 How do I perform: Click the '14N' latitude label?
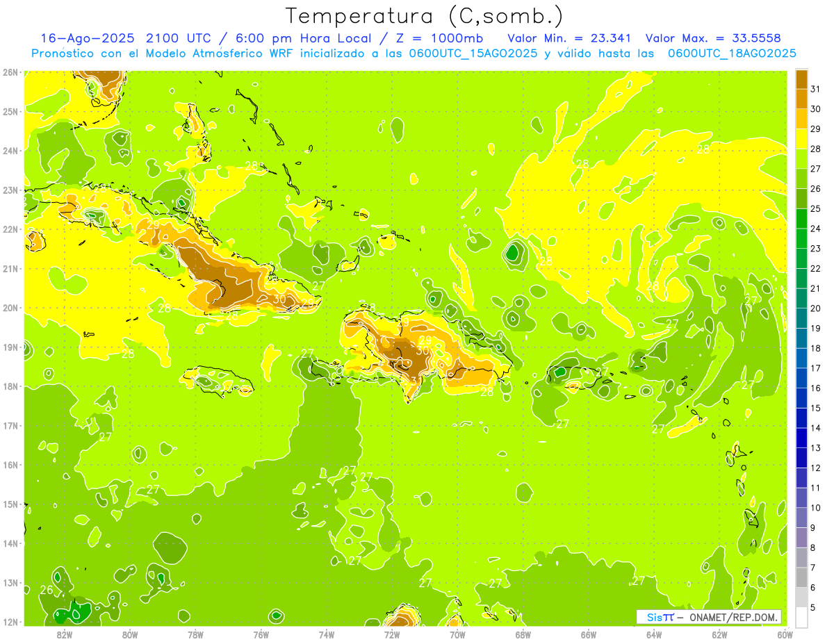pos(10,543)
